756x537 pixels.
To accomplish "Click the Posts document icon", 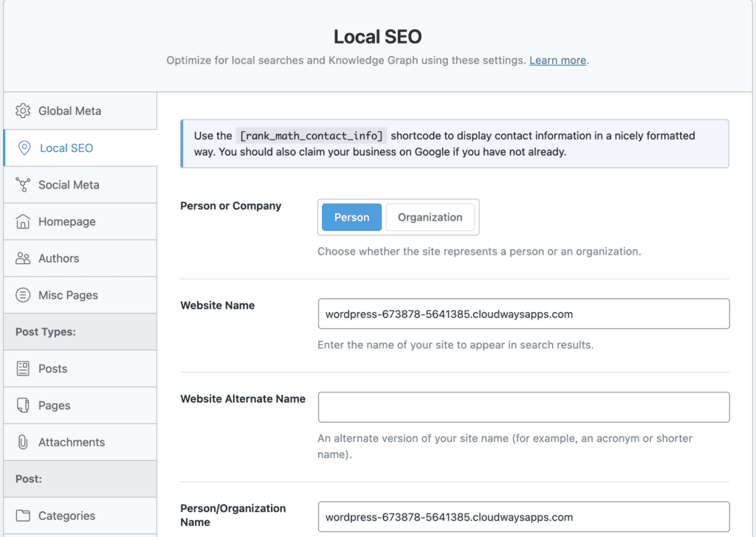I will (23, 368).
